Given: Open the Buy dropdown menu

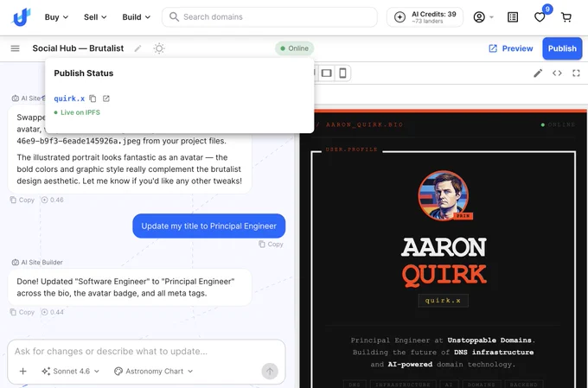Looking at the screenshot, I should (x=56, y=17).
